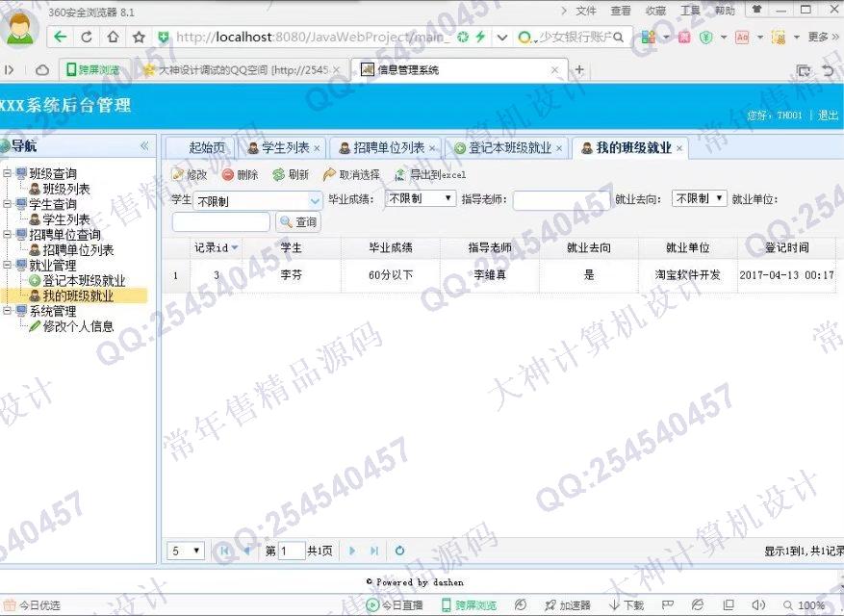
Task: Open 文件 menu
Action: 586,11
